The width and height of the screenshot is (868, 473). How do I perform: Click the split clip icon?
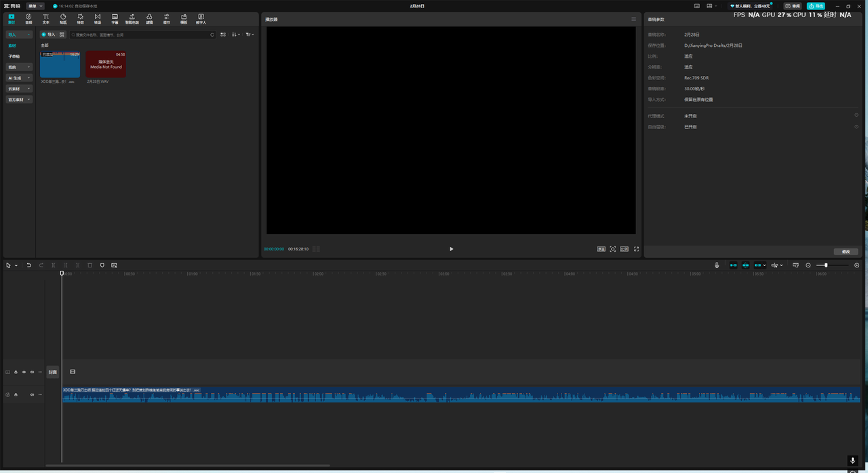54,265
